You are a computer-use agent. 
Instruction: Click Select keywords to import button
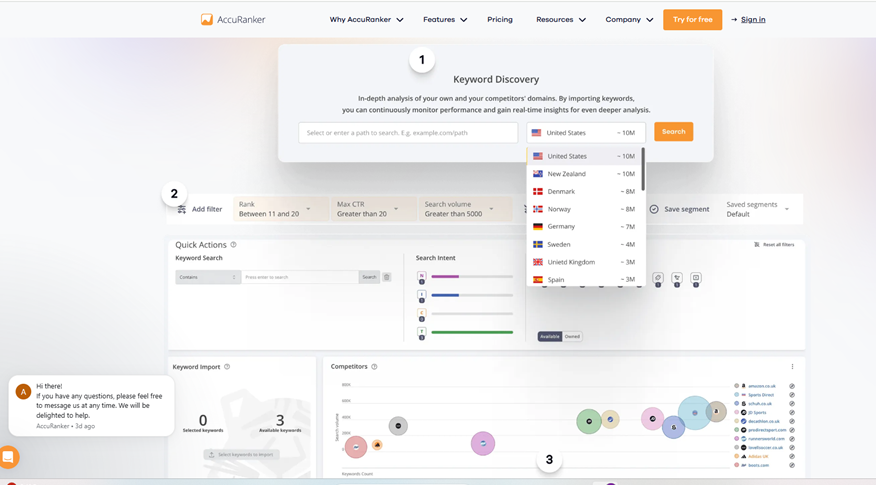(241, 455)
